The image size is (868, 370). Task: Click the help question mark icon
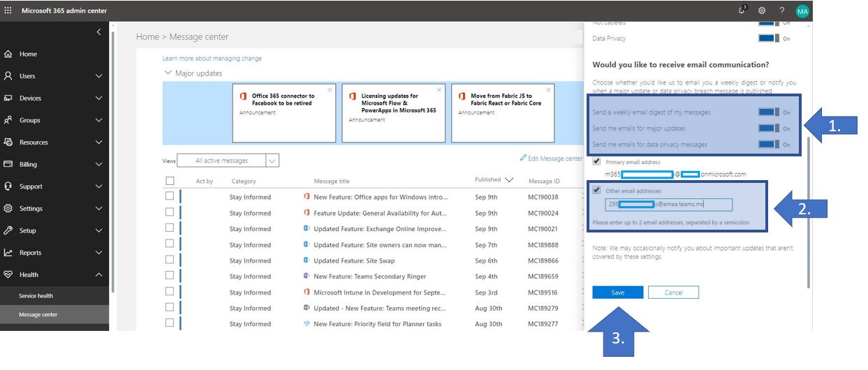(782, 10)
